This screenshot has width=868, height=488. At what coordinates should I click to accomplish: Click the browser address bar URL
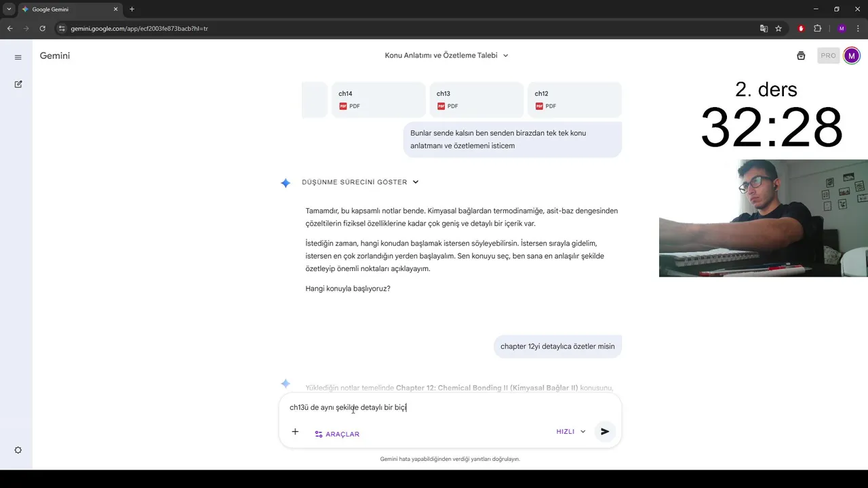(x=139, y=28)
